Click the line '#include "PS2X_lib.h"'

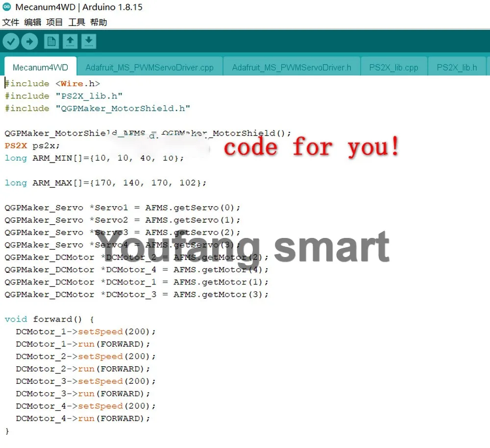[x=64, y=96]
